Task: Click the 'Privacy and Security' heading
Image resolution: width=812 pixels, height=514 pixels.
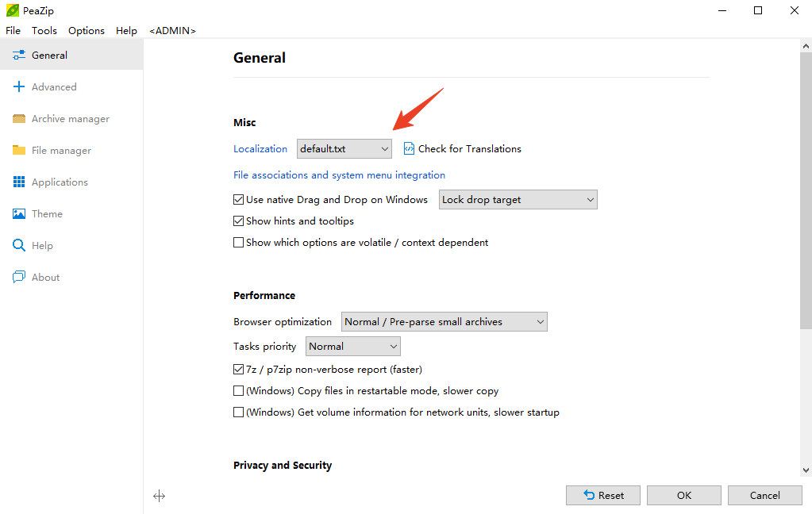Action: (283, 466)
